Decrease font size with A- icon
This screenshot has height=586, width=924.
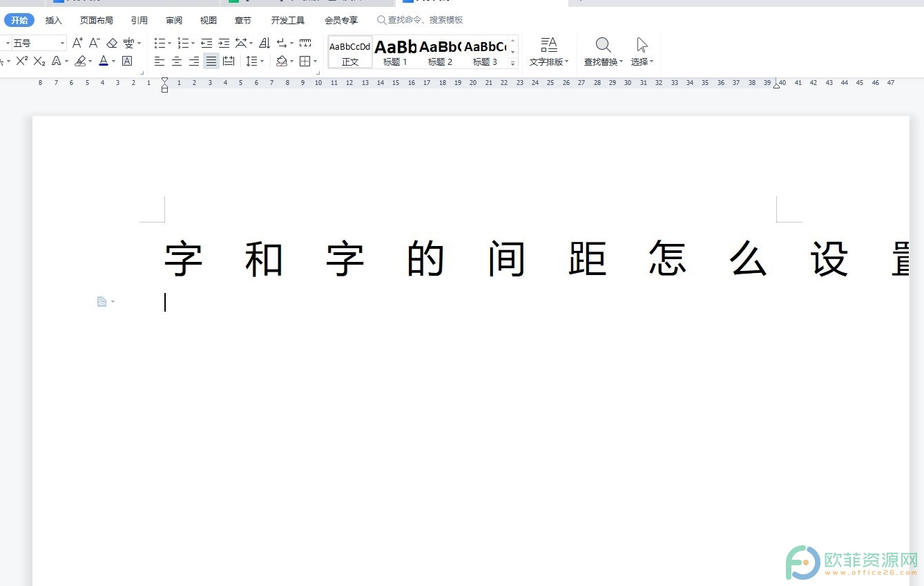[x=95, y=43]
